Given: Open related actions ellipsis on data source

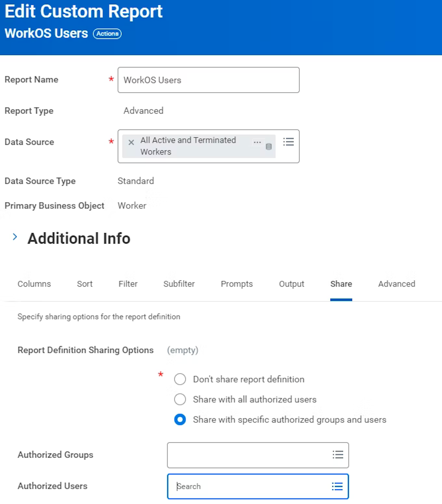Looking at the screenshot, I should (257, 142).
